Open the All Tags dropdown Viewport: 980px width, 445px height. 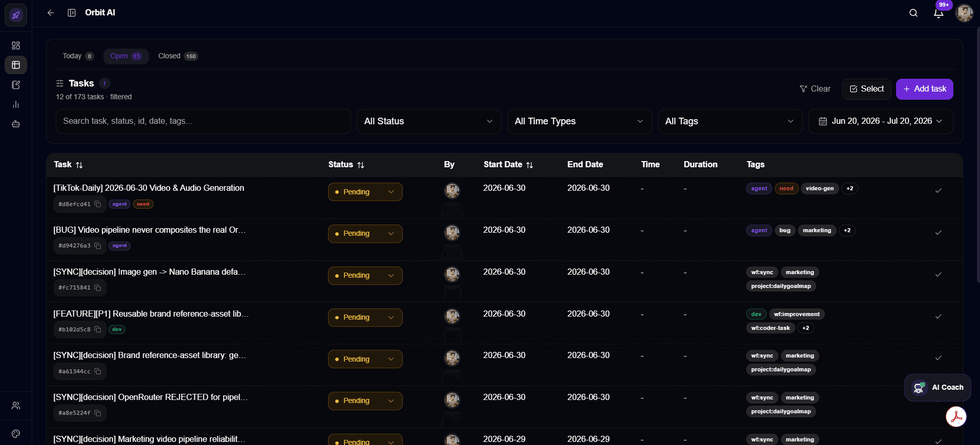[x=730, y=121]
